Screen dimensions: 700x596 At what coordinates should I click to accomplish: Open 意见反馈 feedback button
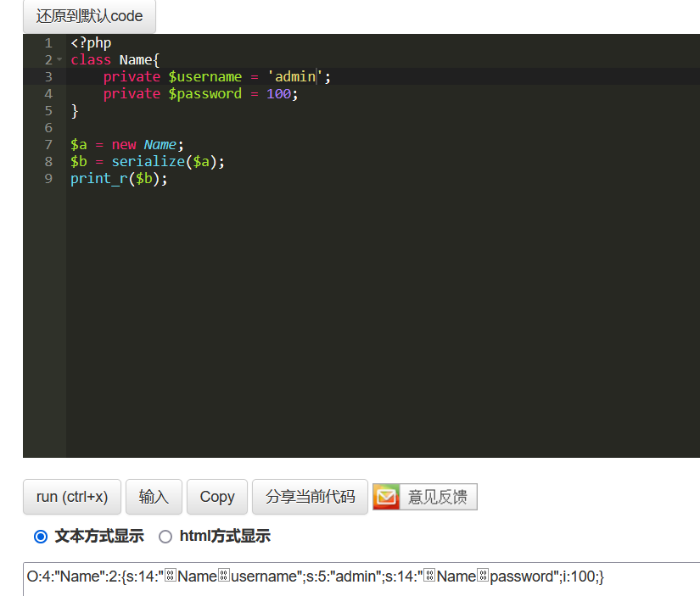[425, 497]
